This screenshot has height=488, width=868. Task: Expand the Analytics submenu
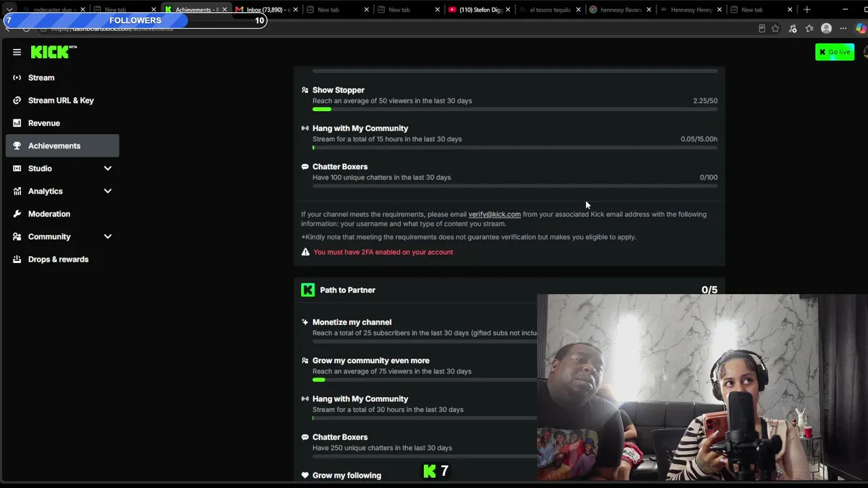107,191
